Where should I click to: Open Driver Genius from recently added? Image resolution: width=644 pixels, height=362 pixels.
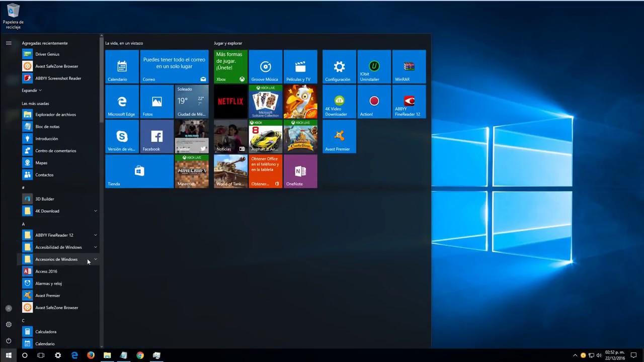[59, 54]
